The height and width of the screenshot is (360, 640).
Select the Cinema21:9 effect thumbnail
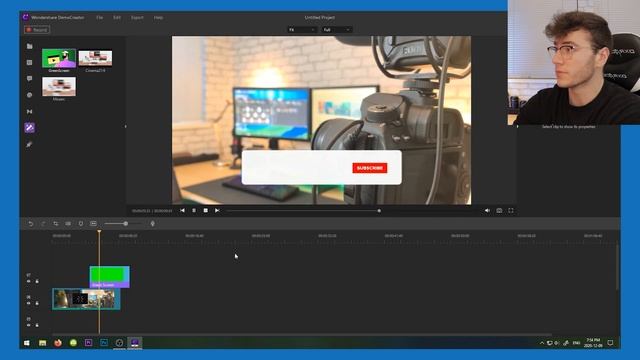[95, 58]
